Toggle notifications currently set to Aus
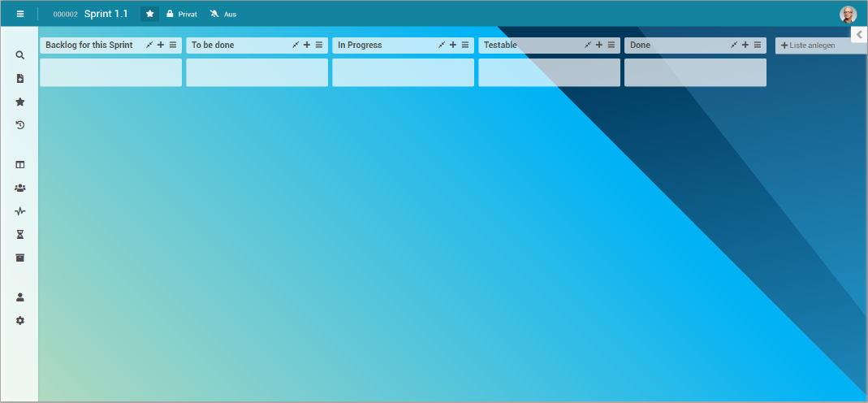Screen dimensions: 868x403 [222, 14]
